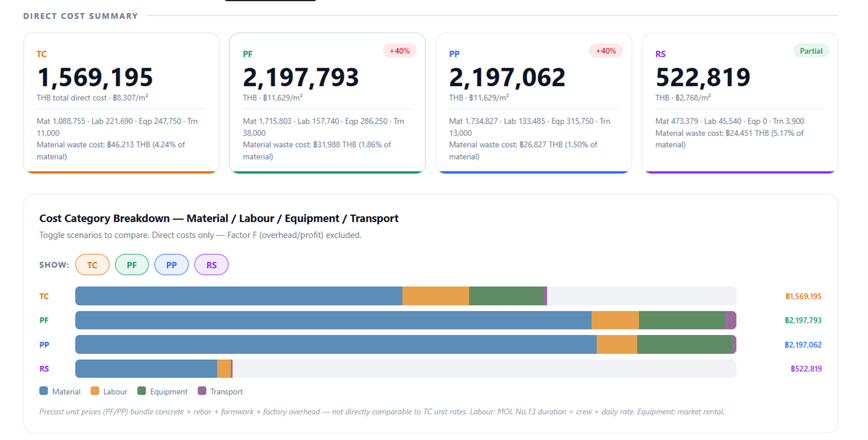Click the RS bar material segment
Image resolution: width=868 pixels, height=440 pixels.
coord(146,369)
